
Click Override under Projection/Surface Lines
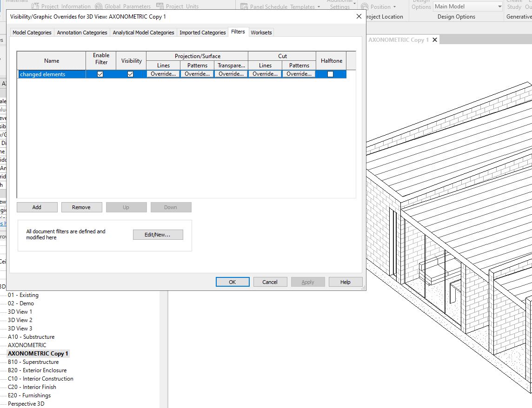(163, 74)
